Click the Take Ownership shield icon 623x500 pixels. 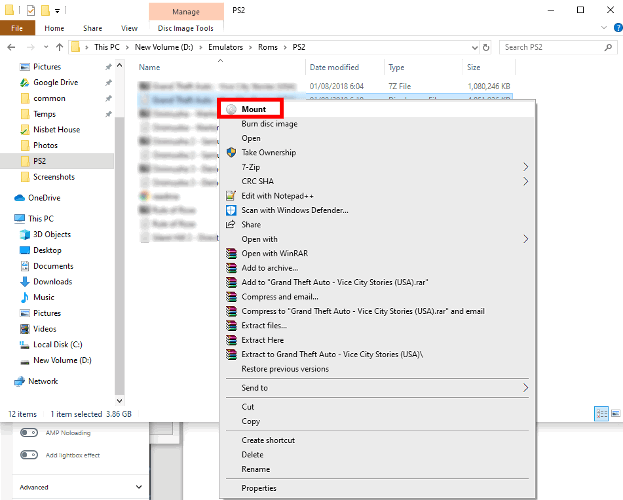(x=231, y=153)
